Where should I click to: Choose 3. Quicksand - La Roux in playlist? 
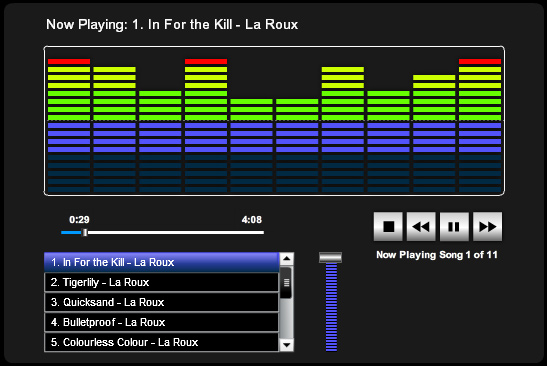click(x=162, y=302)
